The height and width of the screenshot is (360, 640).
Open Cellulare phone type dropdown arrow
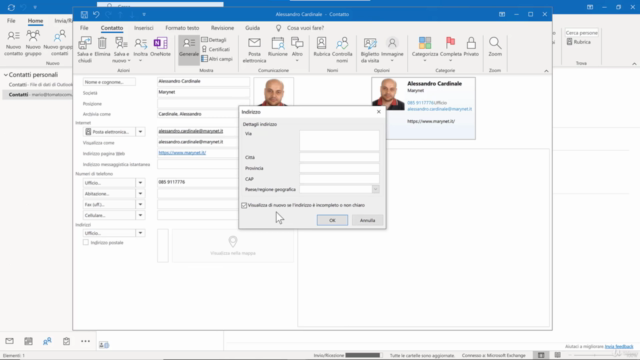pos(140,215)
